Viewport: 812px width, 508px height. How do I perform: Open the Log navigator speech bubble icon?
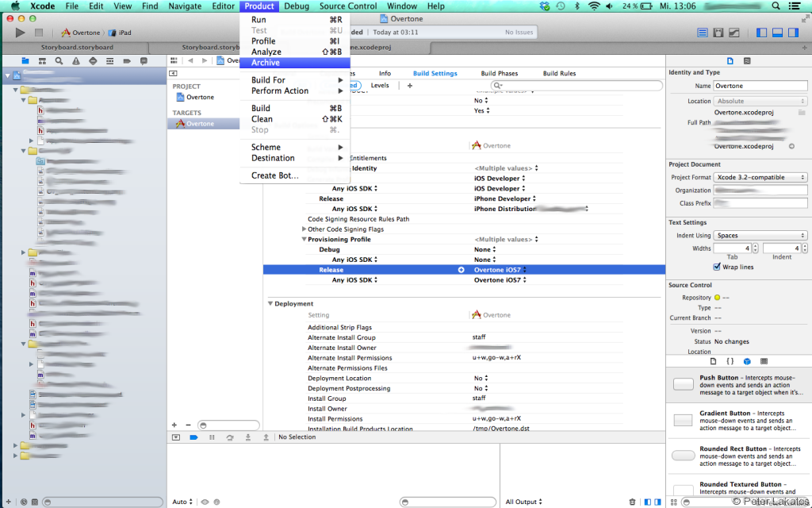[x=144, y=60]
